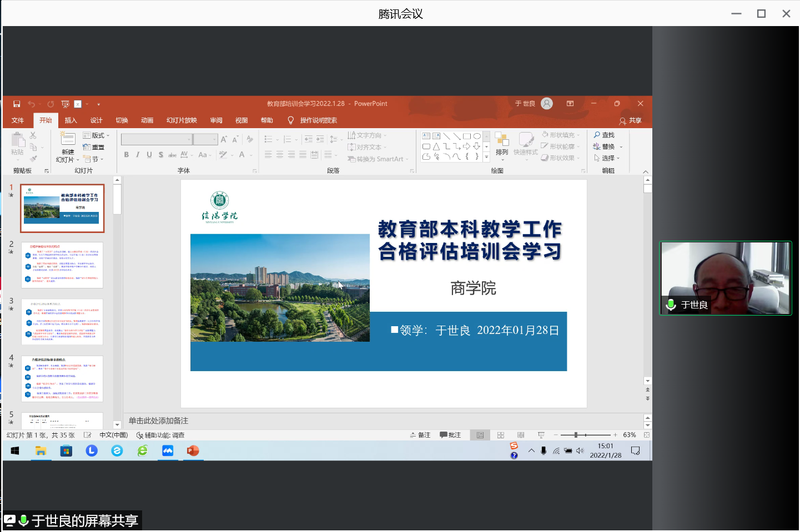The image size is (800, 532).
Task: Click the account avatar next to 于世良
Action: [547, 104]
